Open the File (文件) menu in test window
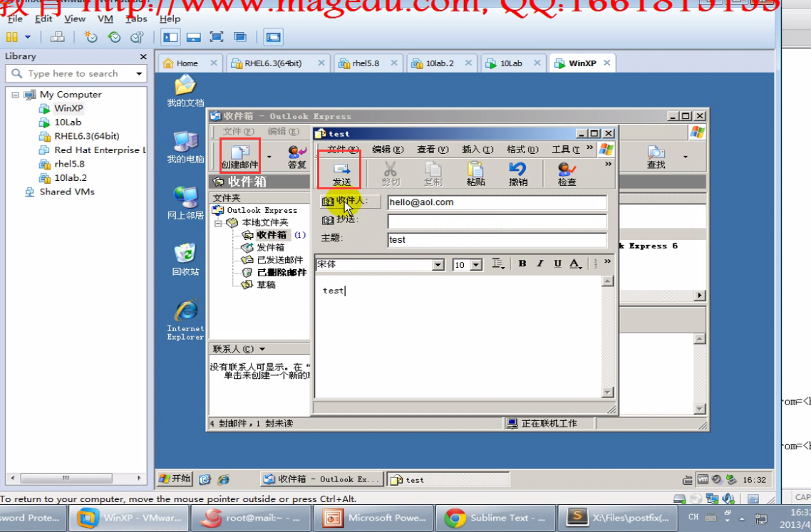Screen dimensions: 811x532 (342, 150)
